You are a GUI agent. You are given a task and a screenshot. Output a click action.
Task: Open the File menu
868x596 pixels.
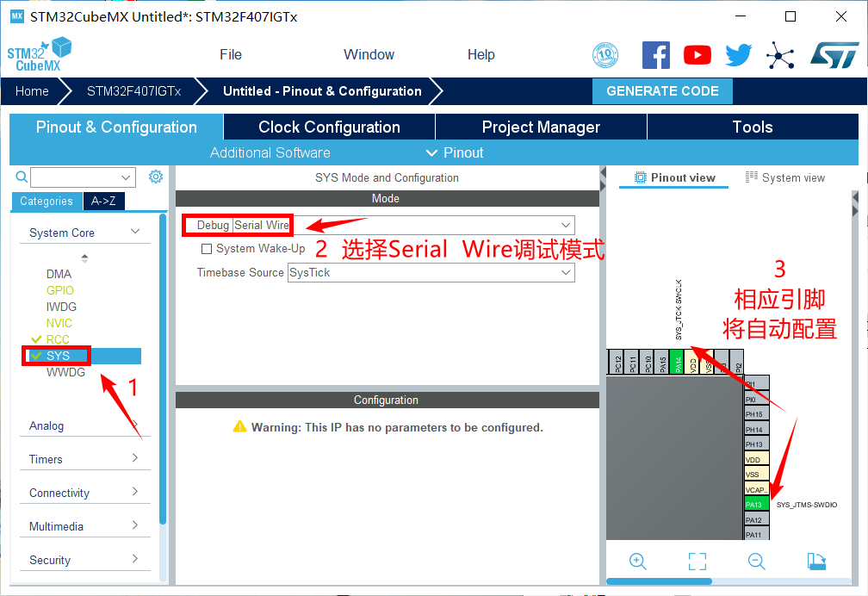pyautogui.click(x=231, y=54)
